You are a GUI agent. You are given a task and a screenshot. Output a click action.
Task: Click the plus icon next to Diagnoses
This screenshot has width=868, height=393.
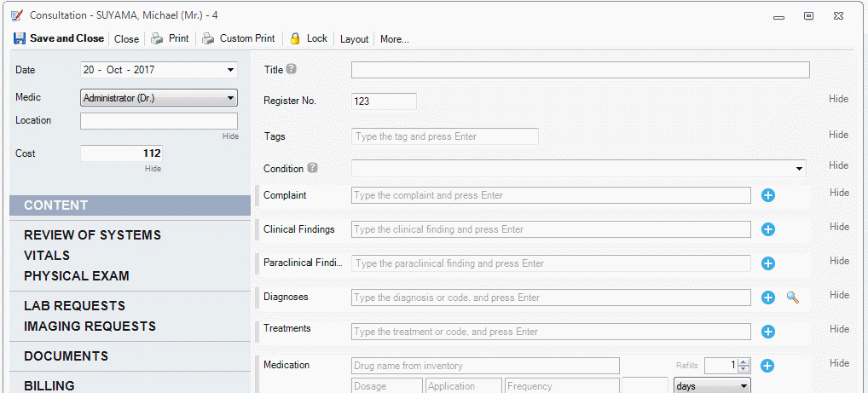coord(767,298)
